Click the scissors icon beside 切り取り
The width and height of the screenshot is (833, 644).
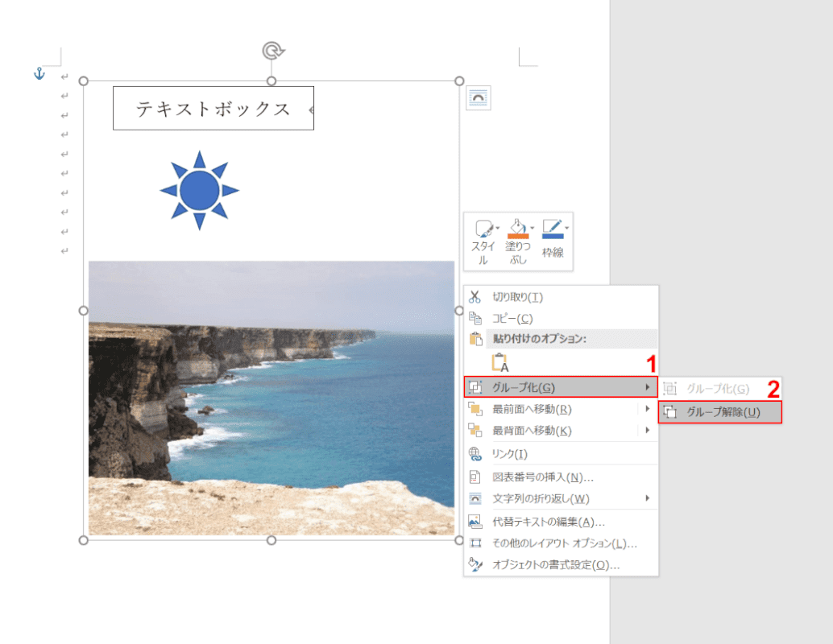pos(475,297)
